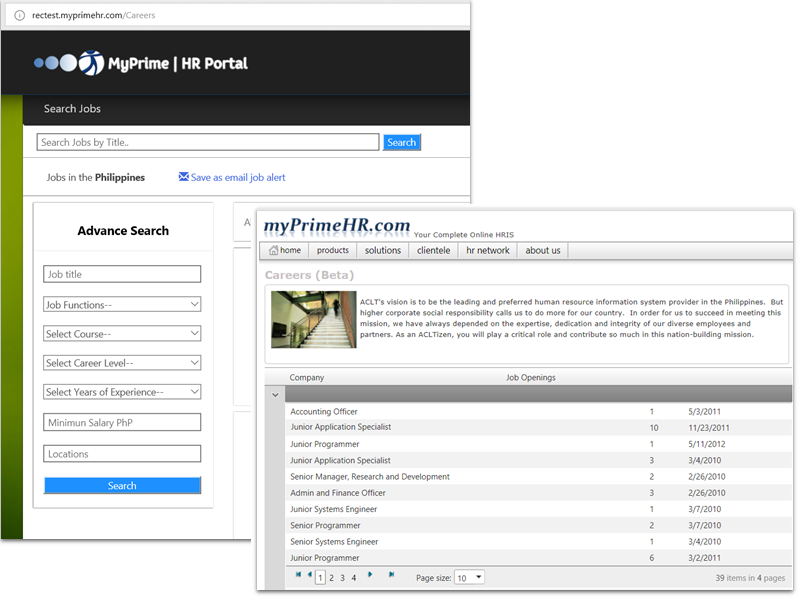Click the Search Jobs header tab
This screenshot has width=800, height=600.
coord(72,109)
